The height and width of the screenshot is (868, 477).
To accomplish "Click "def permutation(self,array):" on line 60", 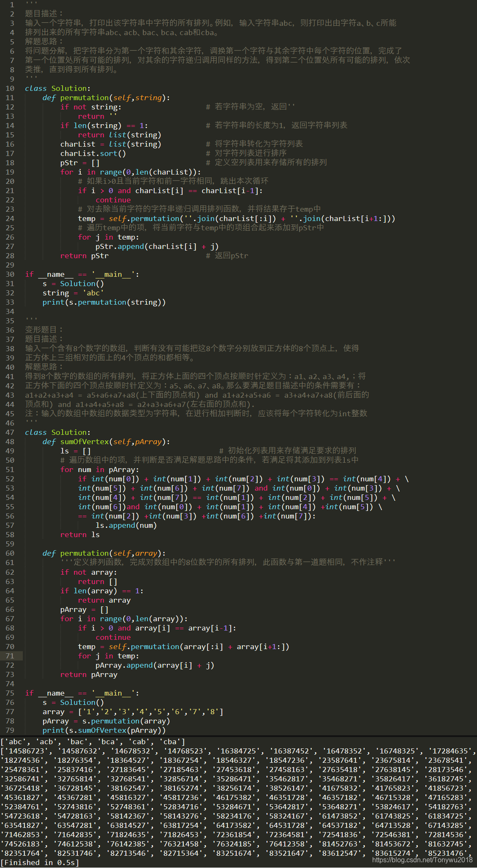I will click(x=104, y=553).
